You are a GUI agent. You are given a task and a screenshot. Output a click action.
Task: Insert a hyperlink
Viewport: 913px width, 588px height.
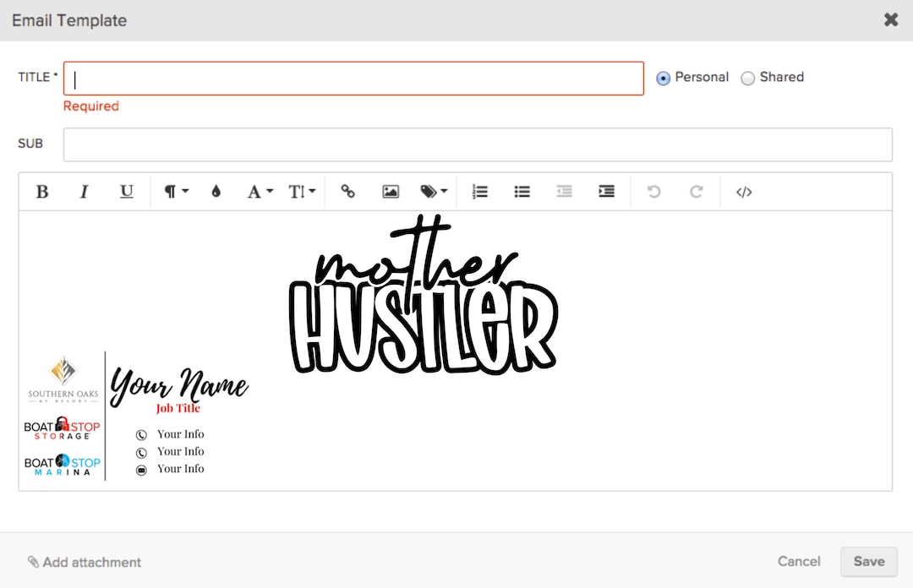click(x=347, y=192)
